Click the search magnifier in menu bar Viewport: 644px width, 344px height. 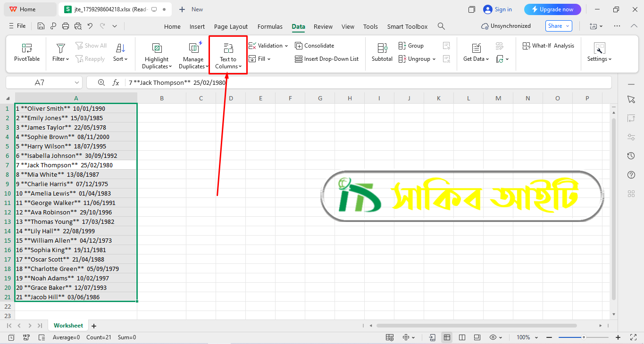441,26
